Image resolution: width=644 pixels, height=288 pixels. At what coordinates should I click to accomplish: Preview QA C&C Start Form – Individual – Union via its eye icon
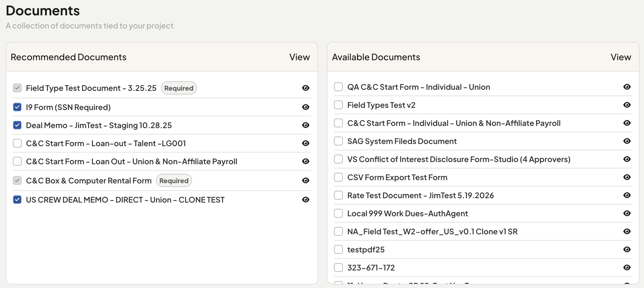627,87
